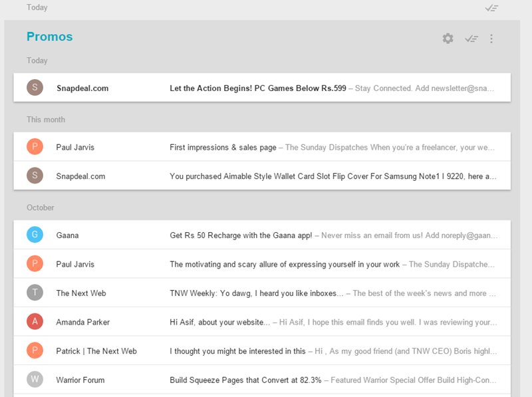Viewport: 532px width, 397px height.
Task: Select Paul Jarvis avatar on First impressions email
Action: 35,146
